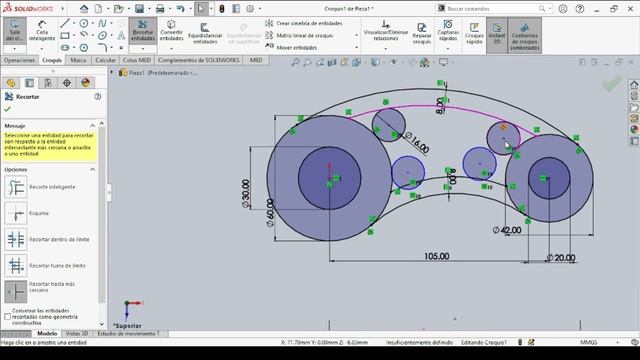Select Esquina trim option
Viewport: 640px width, 360px height.
[16, 213]
